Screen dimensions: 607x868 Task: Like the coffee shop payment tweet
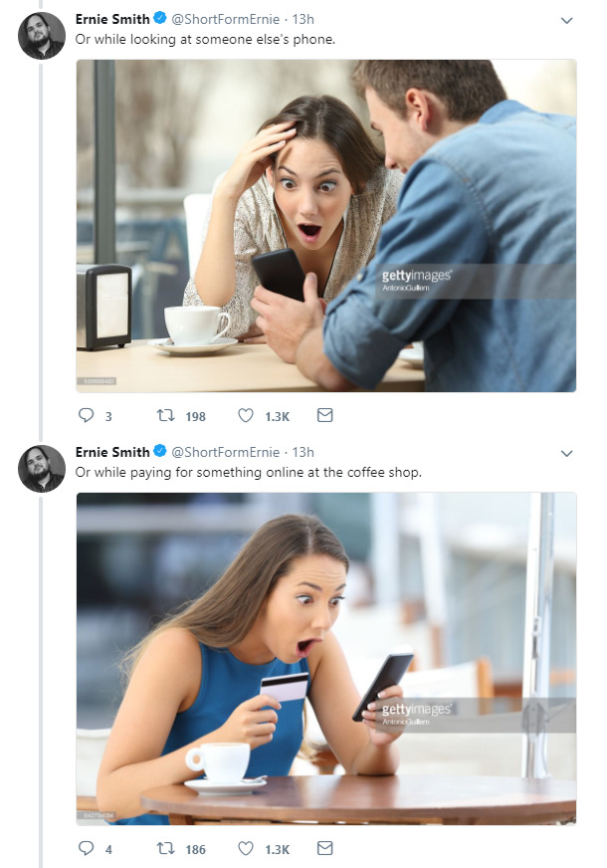[x=246, y=849]
